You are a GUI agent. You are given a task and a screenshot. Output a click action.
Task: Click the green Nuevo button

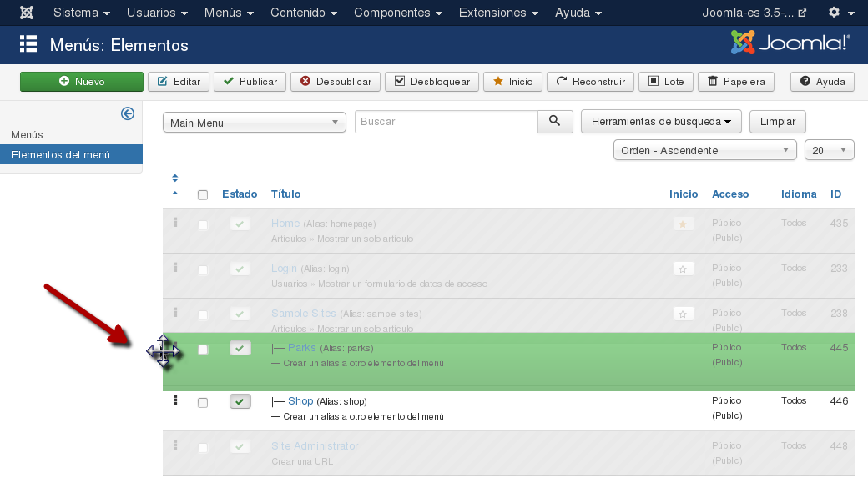82,82
